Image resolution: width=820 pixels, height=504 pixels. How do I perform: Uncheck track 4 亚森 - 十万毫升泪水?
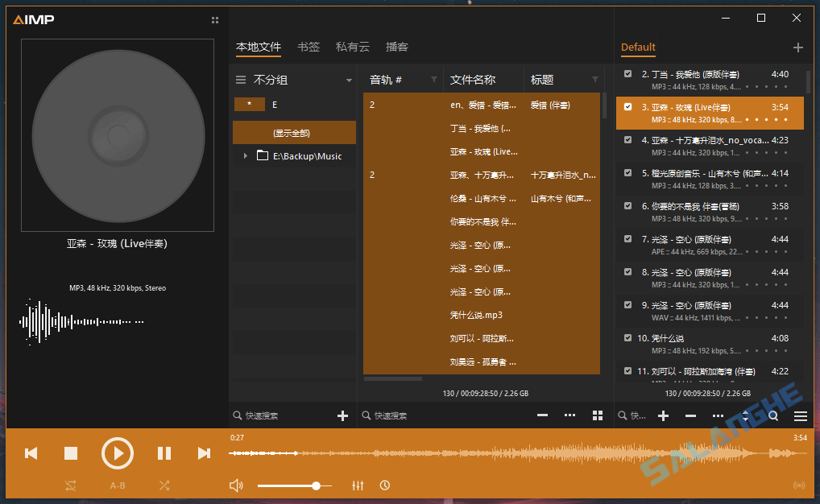[628, 139]
